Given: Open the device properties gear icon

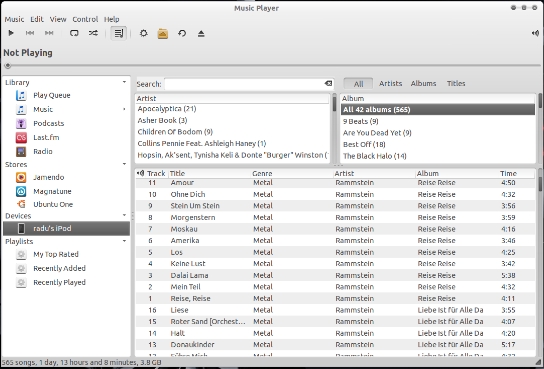Looking at the screenshot, I should coord(144,33).
